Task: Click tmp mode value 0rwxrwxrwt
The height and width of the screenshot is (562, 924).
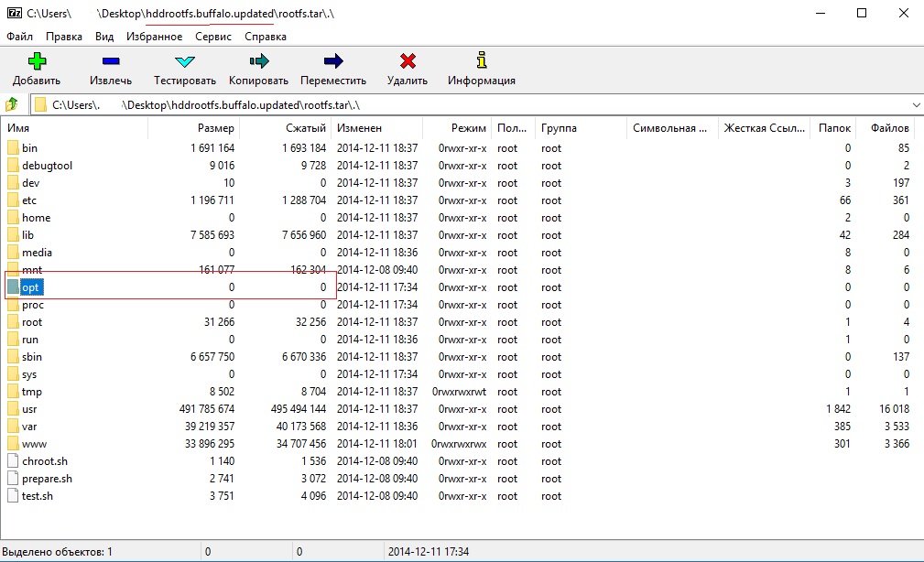Action: click(460, 392)
